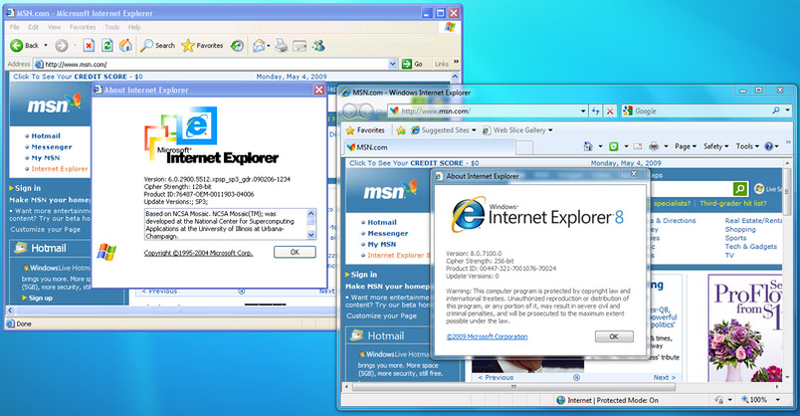Click into the IE6 address field showing msn.com
The height and width of the screenshot is (416, 800).
[x=211, y=64]
